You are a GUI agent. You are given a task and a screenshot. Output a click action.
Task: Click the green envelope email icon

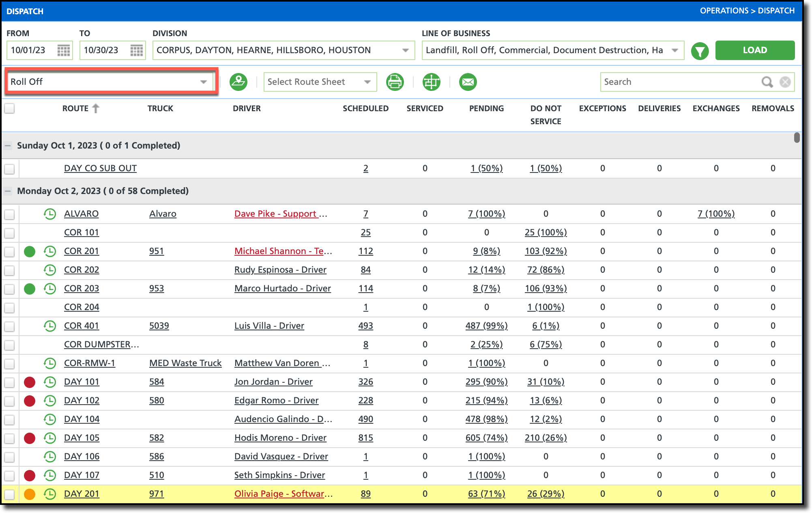click(468, 82)
